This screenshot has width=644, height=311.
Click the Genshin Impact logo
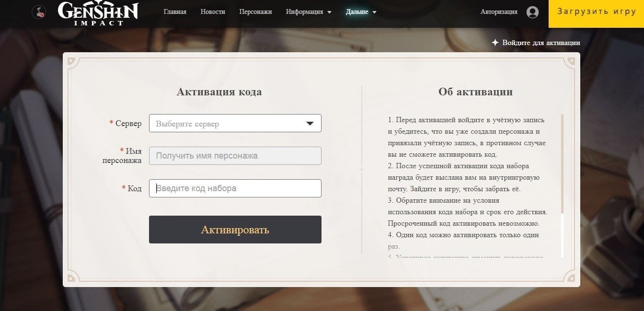98,13
